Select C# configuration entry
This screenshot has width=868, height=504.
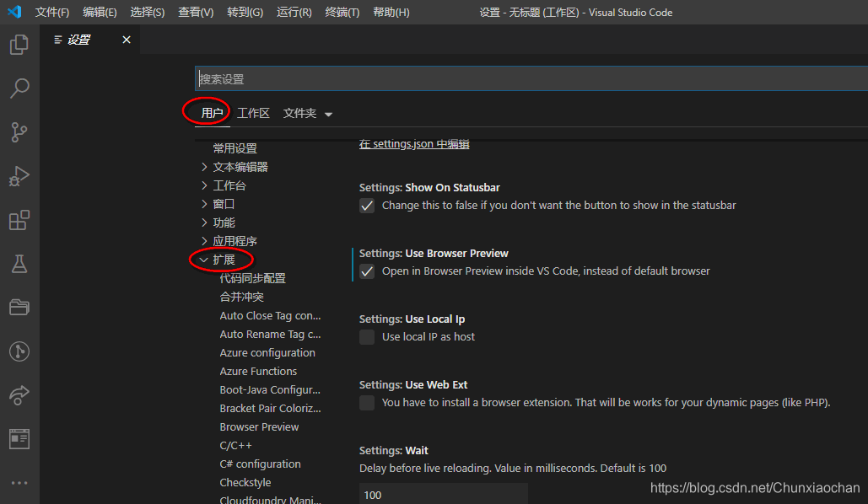(x=260, y=464)
